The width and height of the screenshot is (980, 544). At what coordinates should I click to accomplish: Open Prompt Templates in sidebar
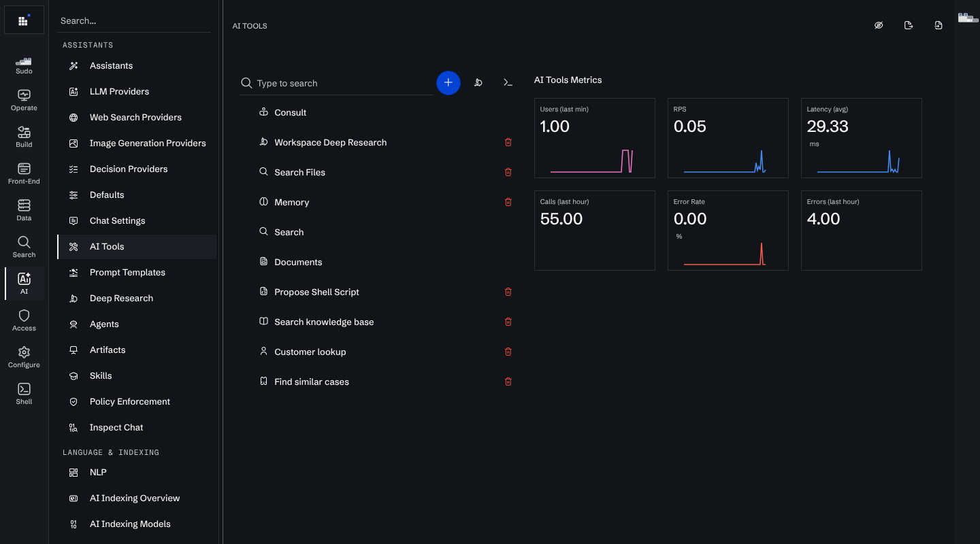(137, 273)
